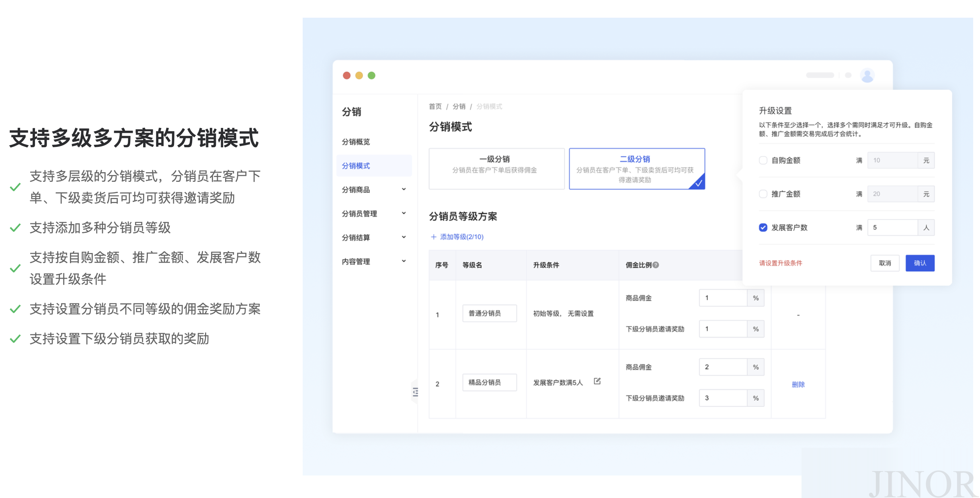Screen dimensions: 980x498
Task: Go to 分销 via breadcrumb
Action: (459, 106)
